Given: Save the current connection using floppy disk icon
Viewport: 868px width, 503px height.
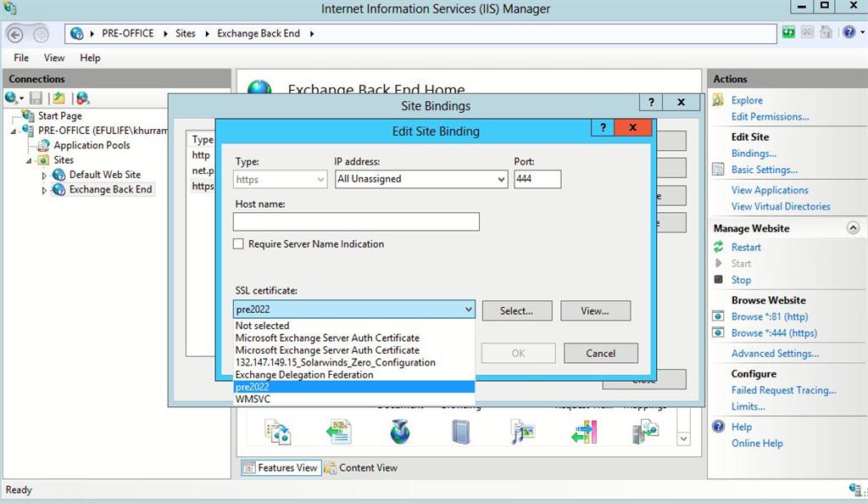Looking at the screenshot, I should (x=36, y=99).
